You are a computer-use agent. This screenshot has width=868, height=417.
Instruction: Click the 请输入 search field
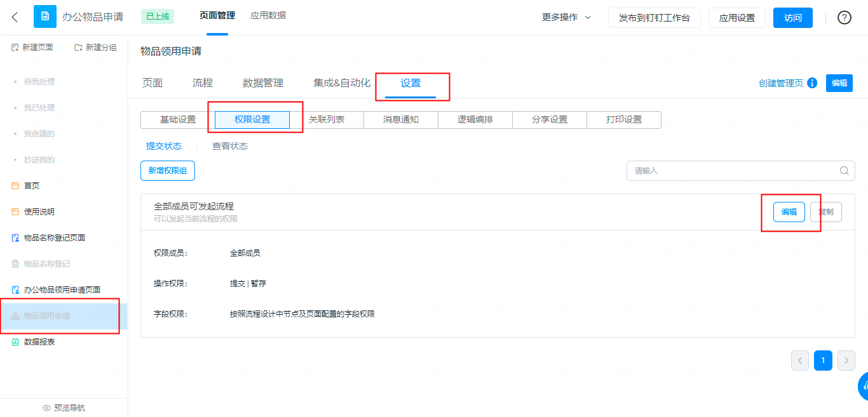pyautogui.click(x=741, y=171)
